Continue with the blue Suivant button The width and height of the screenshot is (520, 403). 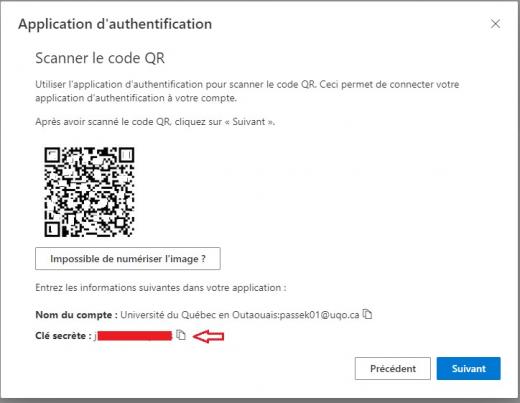point(468,368)
